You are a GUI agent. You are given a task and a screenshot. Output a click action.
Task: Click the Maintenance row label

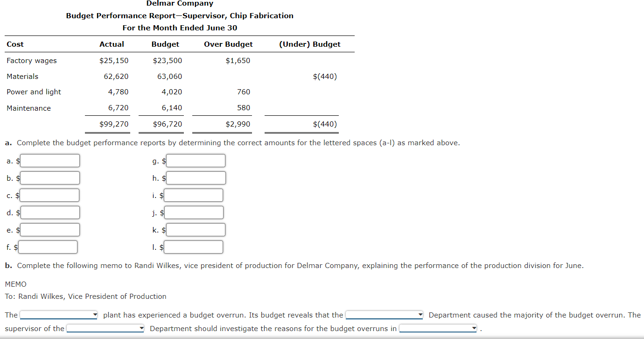[x=28, y=108]
